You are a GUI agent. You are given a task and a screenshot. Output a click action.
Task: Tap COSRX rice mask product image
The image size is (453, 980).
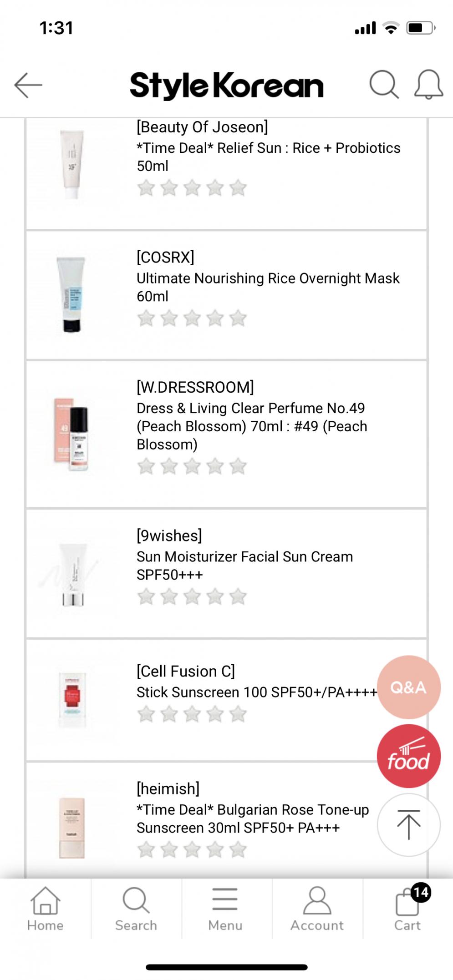(72, 295)
